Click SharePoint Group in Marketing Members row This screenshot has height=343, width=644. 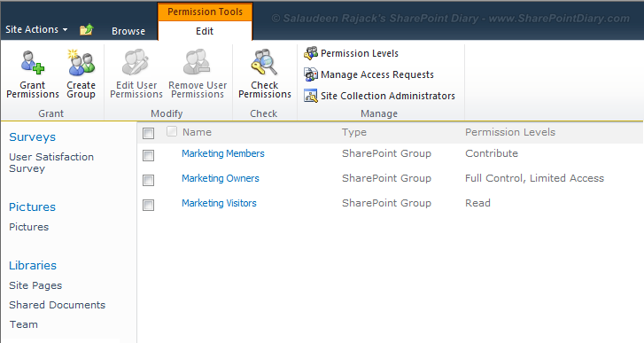[386, 153]
